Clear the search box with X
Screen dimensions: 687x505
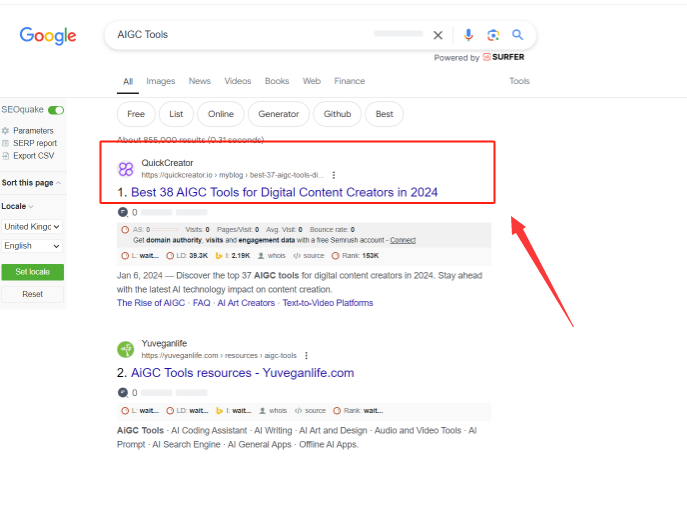point(438,35)
